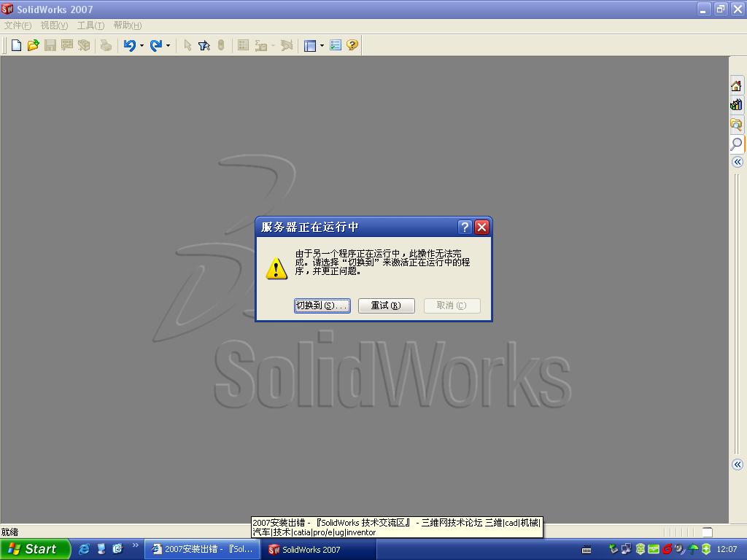Close the 服务器正在运行中 dialog
The width and height of the screenshot is (747, 560).
pyautogui.click(x=481, y=227)
